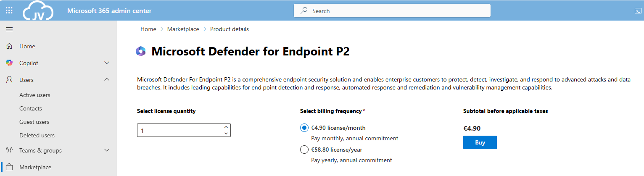The height and width of the screenshot is (176, 644).
Task: Click the Copilot icon in sidebar
Action: pos(9,63)
